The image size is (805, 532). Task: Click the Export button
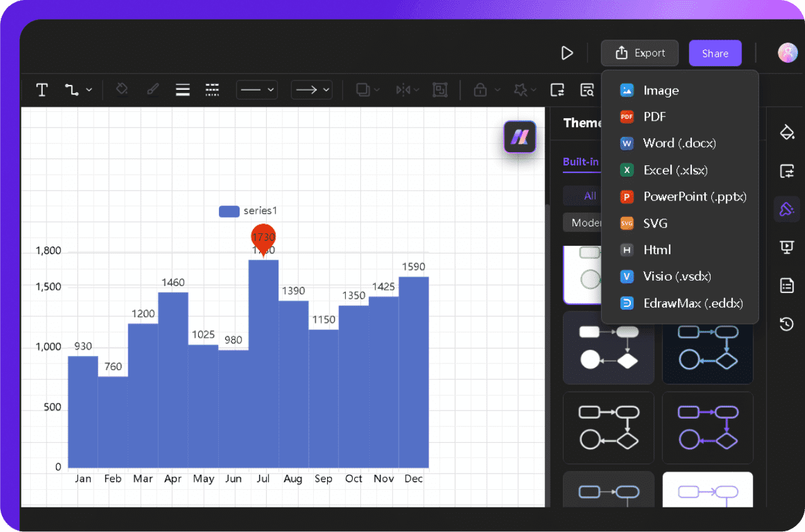(640, 53)
